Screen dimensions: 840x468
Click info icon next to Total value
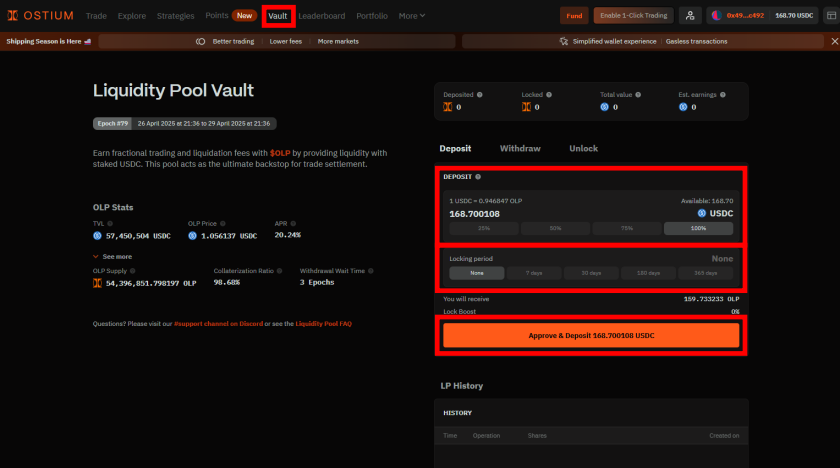638,95
